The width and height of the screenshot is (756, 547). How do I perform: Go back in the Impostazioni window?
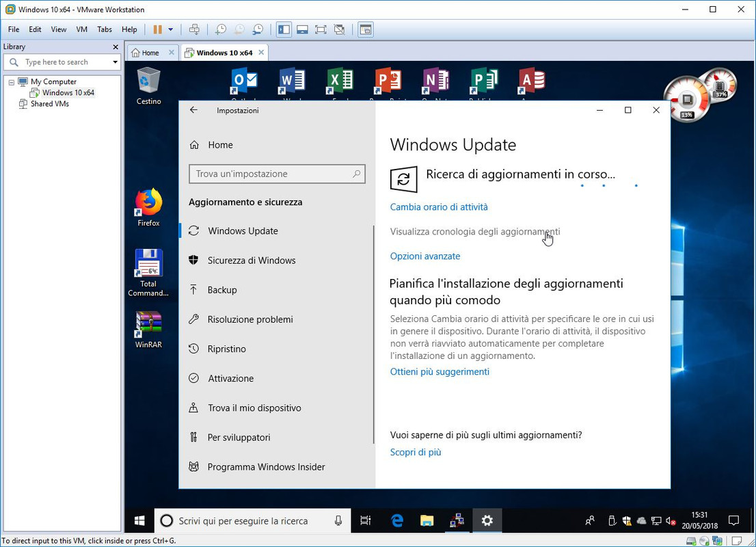194,110
